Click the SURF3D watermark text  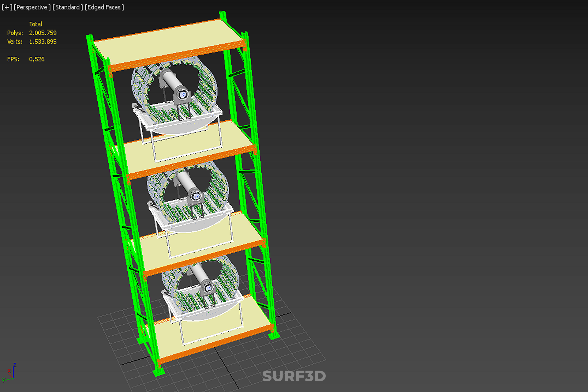point(294,376)
